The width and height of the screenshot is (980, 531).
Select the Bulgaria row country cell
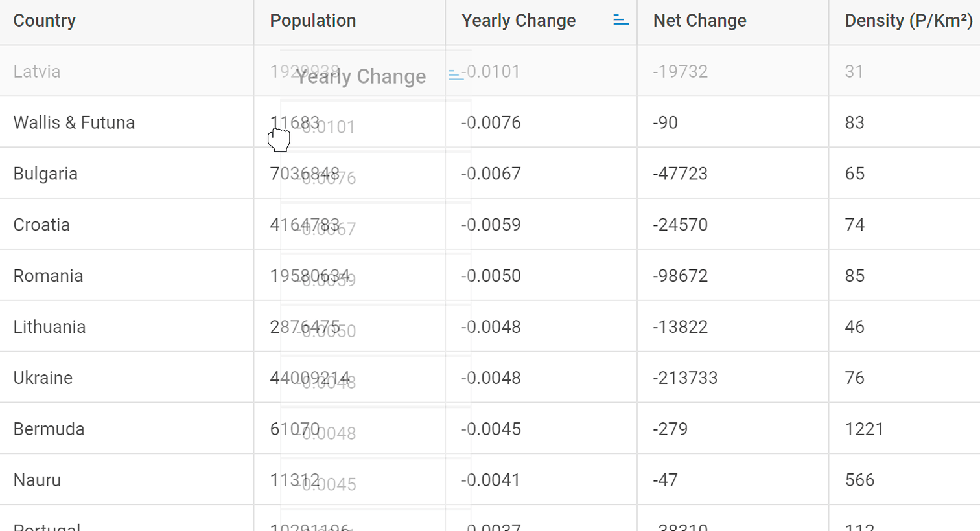126,174
